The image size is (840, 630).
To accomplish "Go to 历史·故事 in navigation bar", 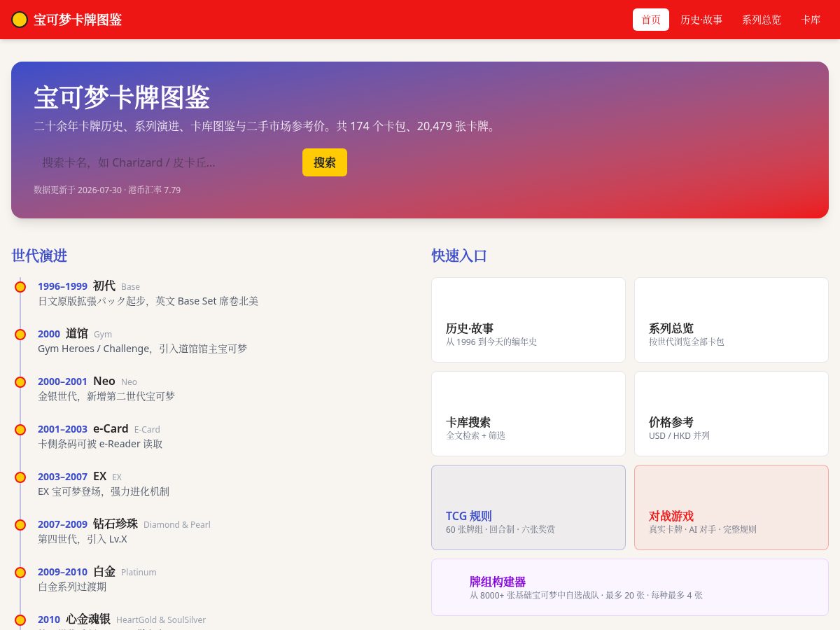I will [x=701, y=20].
